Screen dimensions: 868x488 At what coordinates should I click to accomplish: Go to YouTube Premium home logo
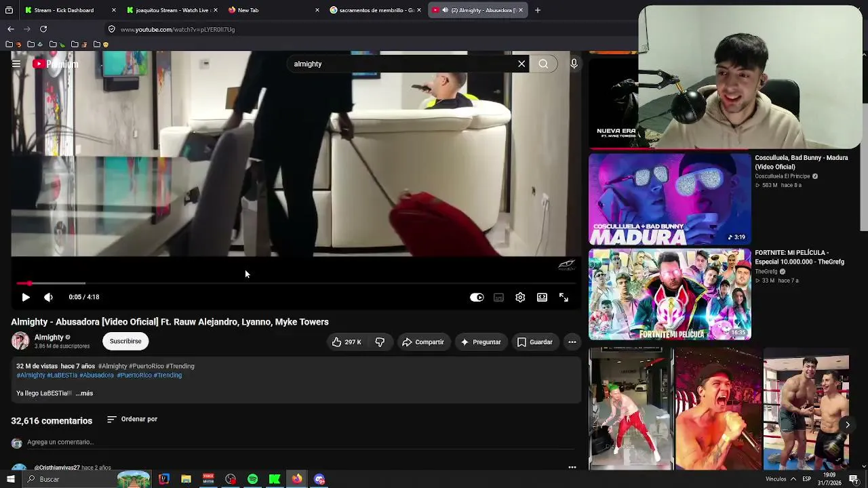(55, 64)
